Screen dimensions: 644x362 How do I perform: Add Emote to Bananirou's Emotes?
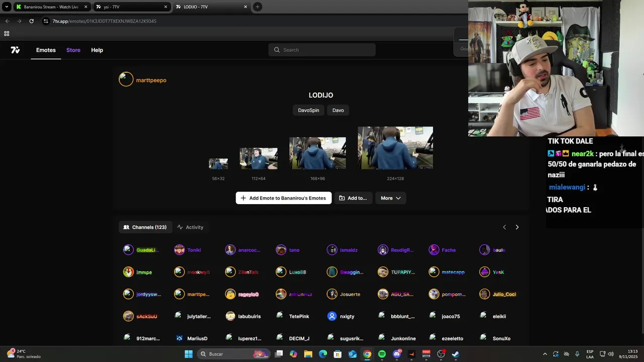(284, 198)
